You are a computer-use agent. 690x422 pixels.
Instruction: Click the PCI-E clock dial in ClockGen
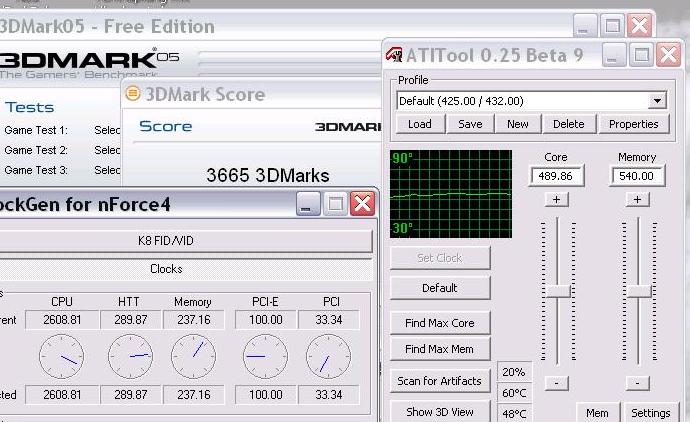coord(265,356)
